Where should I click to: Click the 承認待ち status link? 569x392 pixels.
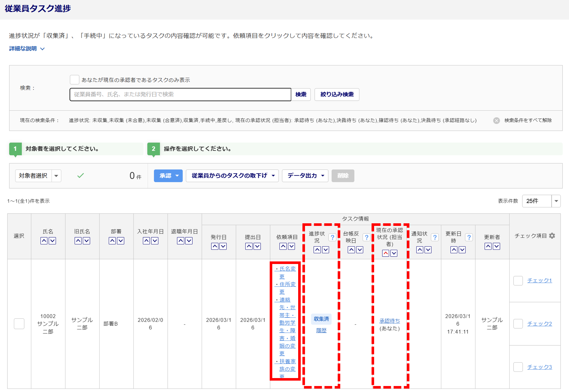pos(389,321)
